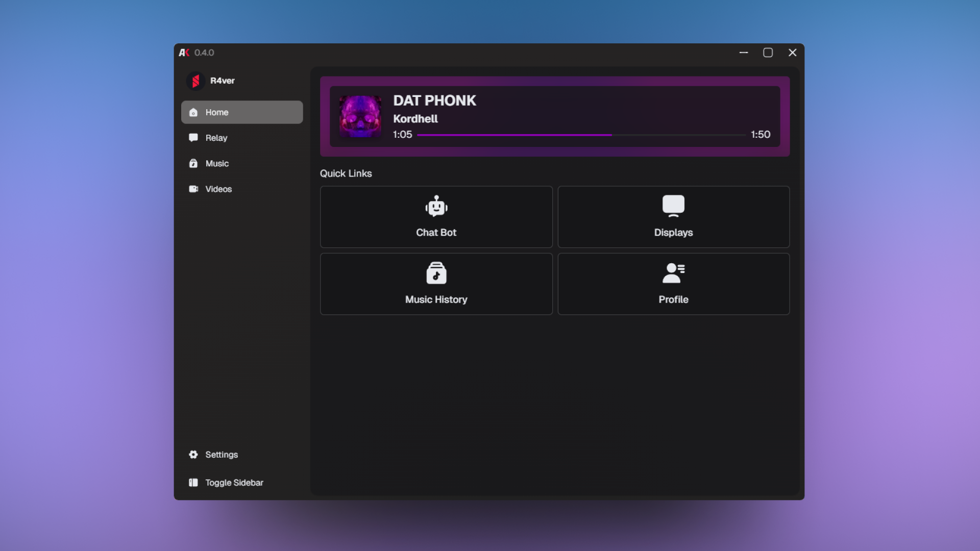Image resolution: width=980 pixels, height=551 pixels.
Task: Click the app logo next to 0.4.0
Action: click(x=184, y=52)
